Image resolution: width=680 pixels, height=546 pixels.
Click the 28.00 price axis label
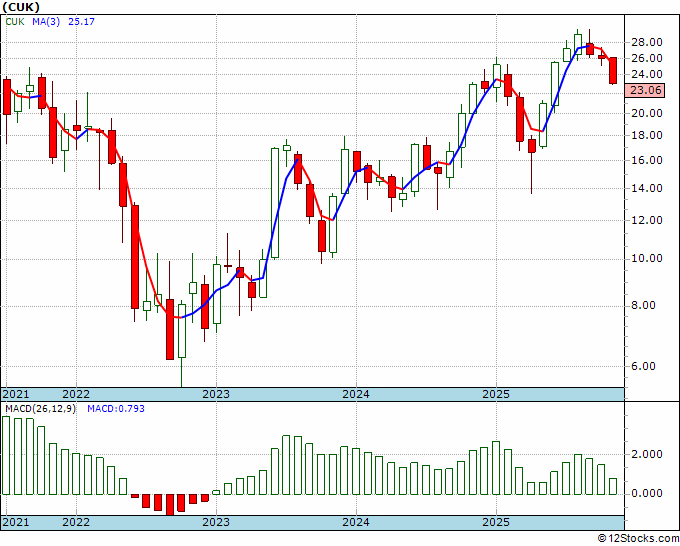coord(646,43)
